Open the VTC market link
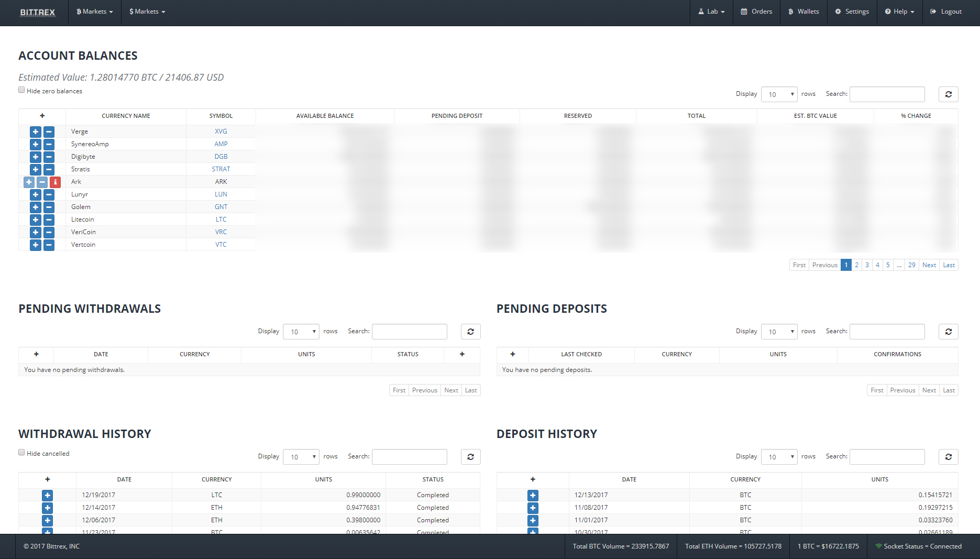Image resolution: width=980 pixels, height=559 pixels. pos(221,245)
